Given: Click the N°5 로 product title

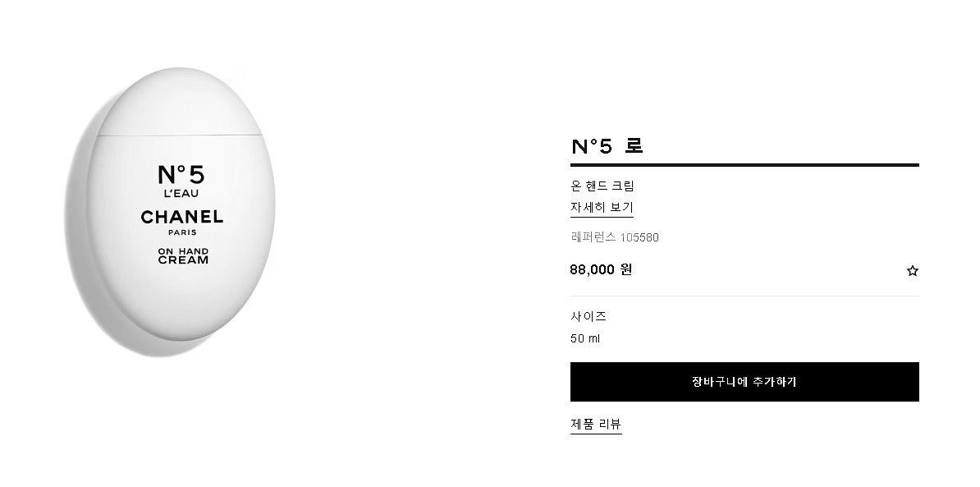Looking at the screenshot, I should [607, 146].
